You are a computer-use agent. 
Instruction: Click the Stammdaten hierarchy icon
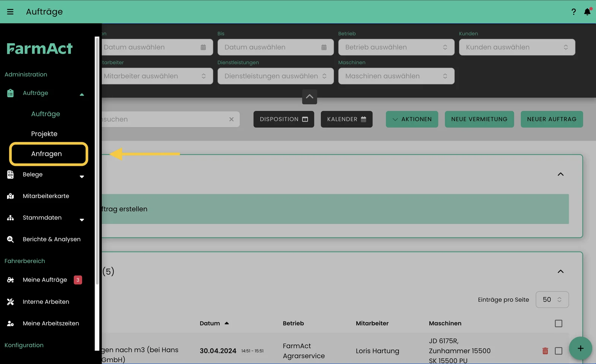[x=10, y=218]
